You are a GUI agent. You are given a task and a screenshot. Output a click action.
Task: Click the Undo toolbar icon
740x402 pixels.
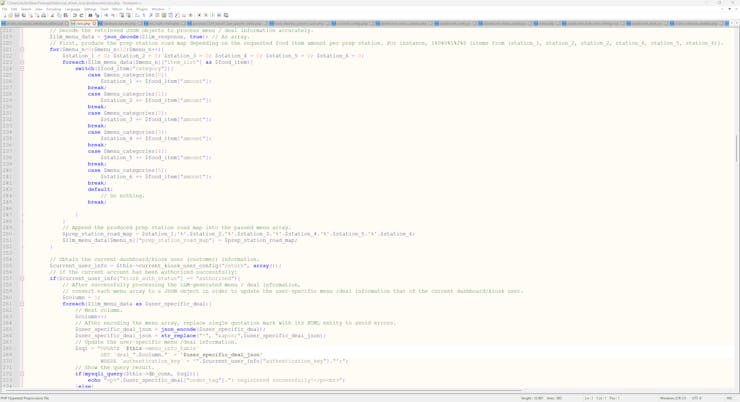(x=75, y=15)
